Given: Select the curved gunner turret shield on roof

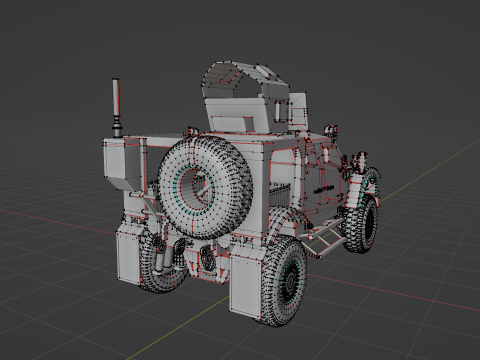Looking at the screenshot, I should (246, 80).
